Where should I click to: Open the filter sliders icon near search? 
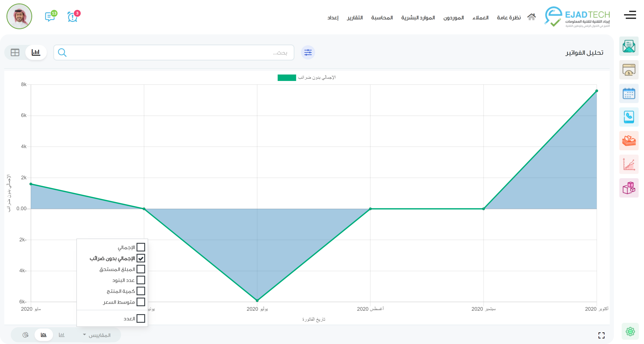(x=308, y=52)
